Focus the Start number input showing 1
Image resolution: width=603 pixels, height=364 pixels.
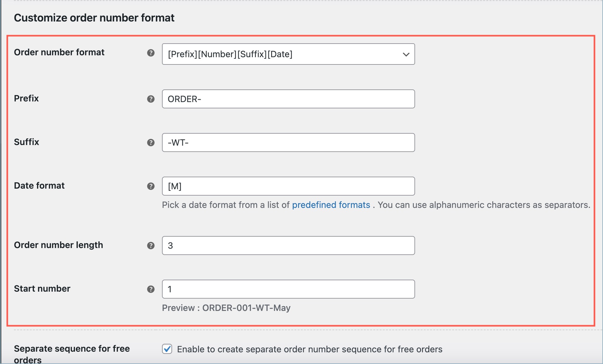pos(288,288)
